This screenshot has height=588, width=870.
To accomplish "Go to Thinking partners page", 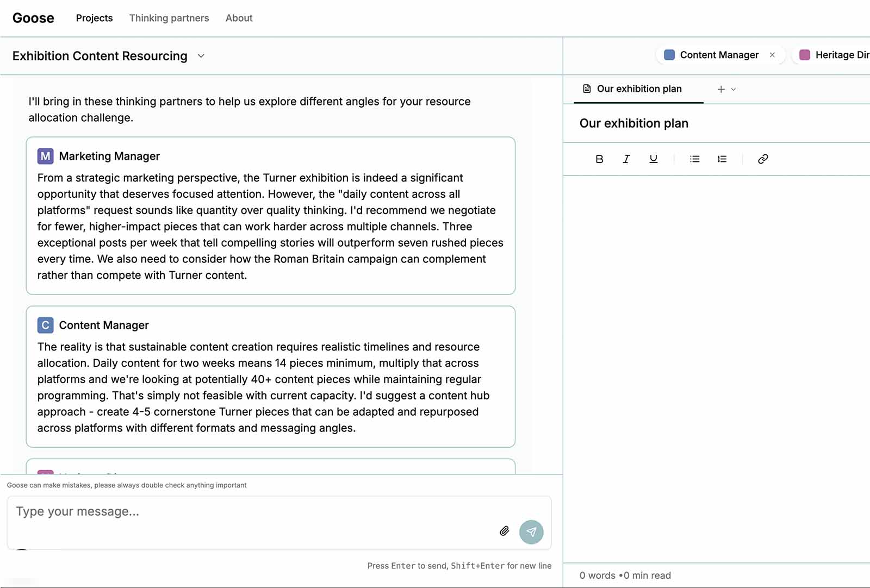I will (169, 18).
